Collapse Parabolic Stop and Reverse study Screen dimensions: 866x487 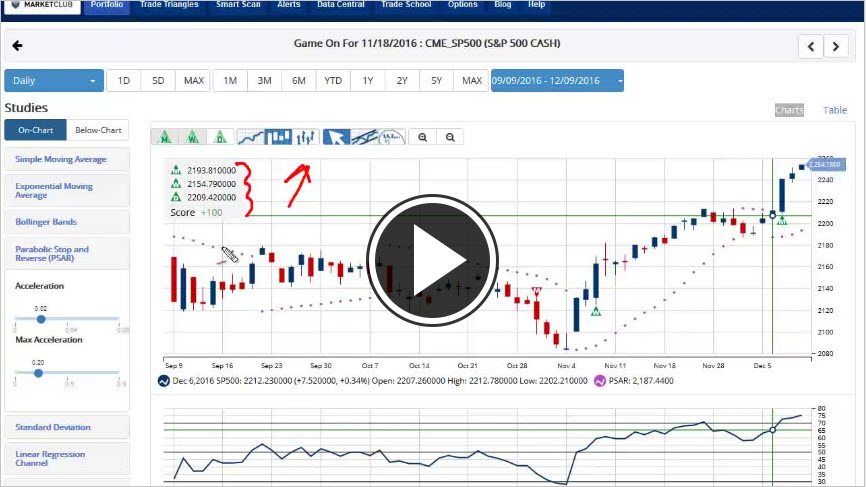67,253
